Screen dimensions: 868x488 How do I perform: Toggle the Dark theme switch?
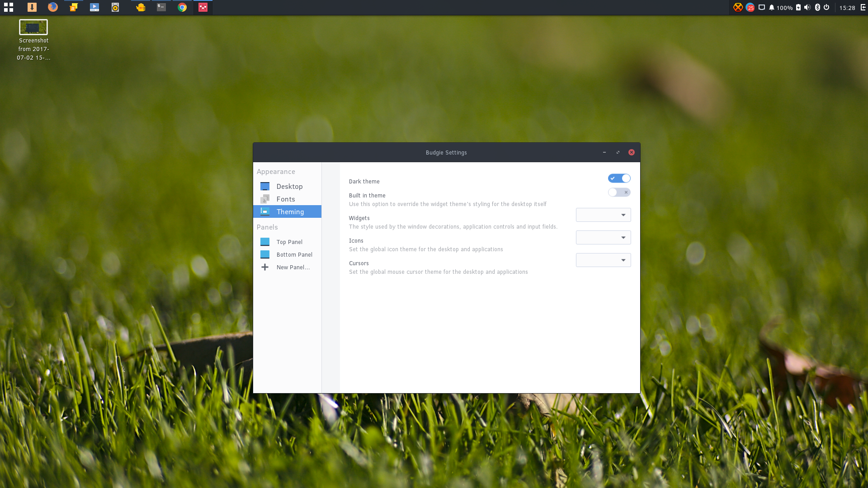(619, 178)
